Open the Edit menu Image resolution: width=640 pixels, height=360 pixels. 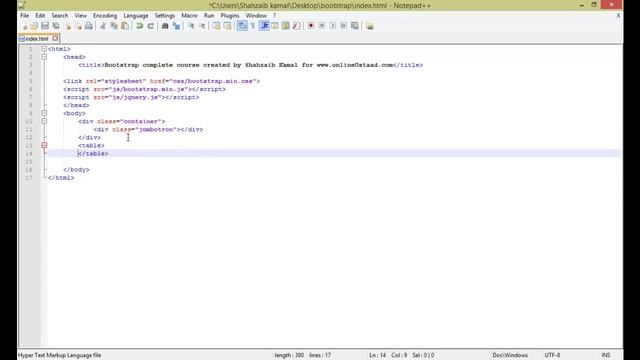(x=40, y=16)
